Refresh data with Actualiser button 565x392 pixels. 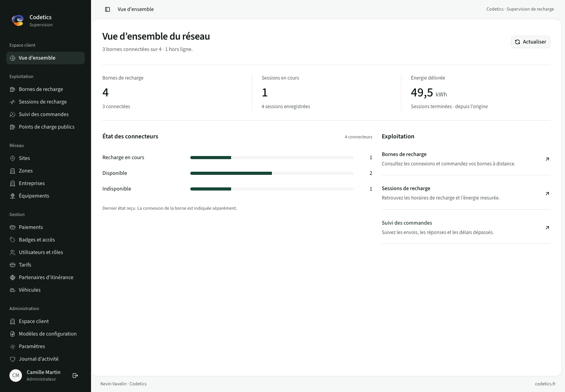pyautogui.click(x=530, y=42)
